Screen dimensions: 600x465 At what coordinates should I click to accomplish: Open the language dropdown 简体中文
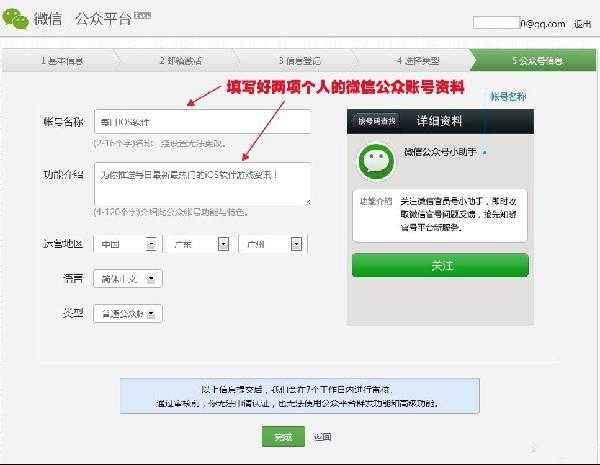click(x=126, y=279)
